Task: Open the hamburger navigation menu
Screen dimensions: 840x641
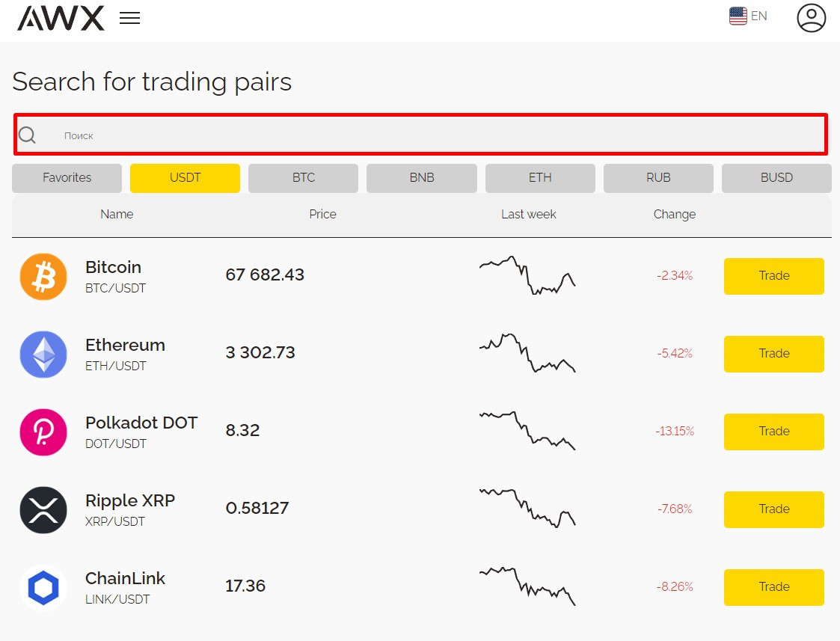Action: pos(130,19)
